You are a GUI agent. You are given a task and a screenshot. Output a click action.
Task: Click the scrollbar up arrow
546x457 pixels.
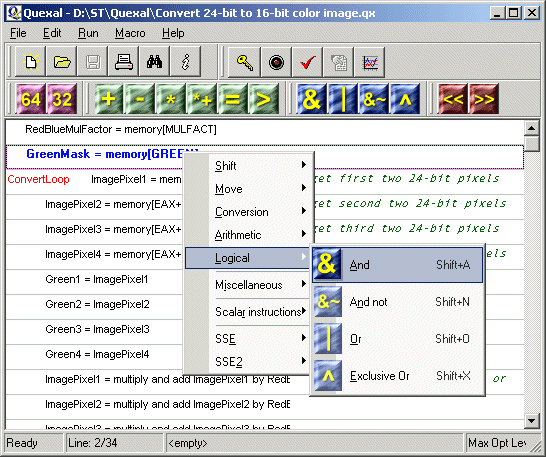(x=532, y=128)
